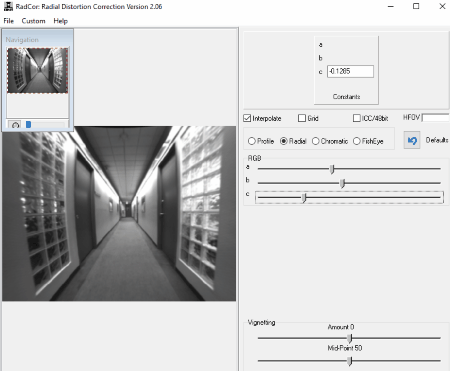Click the constant c input field
Screen dimensions: 450x371
[x=350, y=71]
